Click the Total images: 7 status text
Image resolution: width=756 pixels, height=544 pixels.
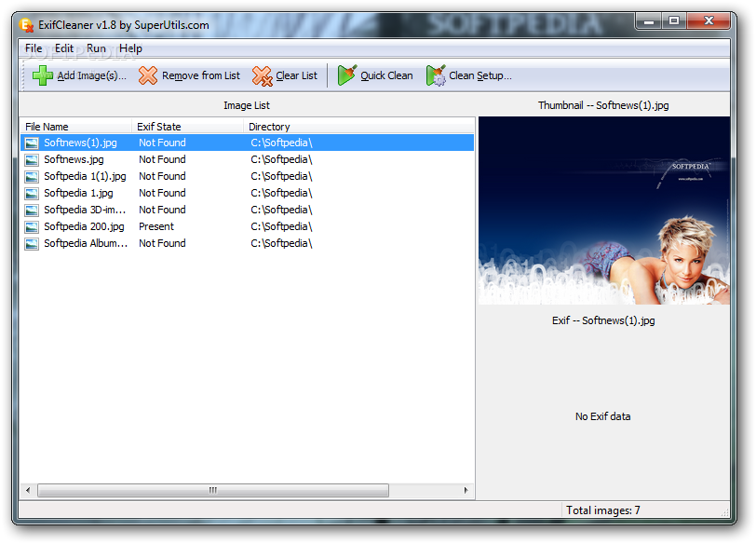coord(603,510)
